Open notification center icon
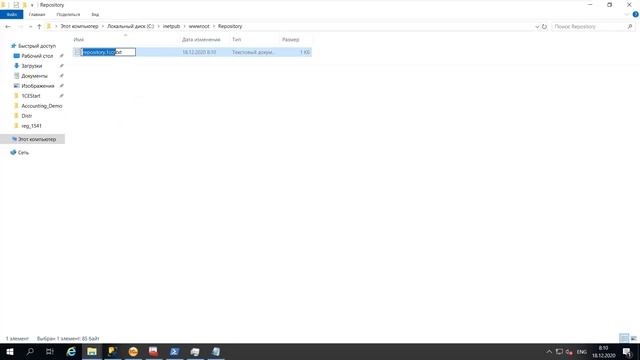 pos(628,351)
